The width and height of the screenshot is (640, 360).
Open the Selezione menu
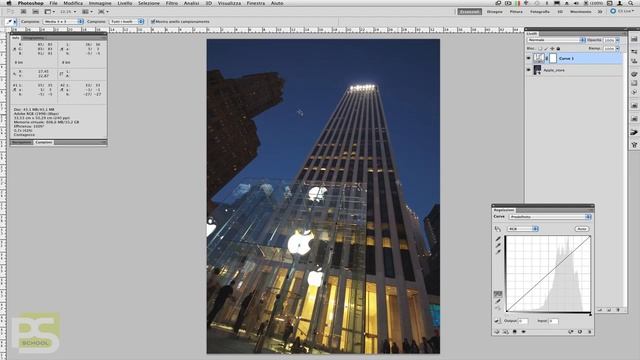pos(149,3)
